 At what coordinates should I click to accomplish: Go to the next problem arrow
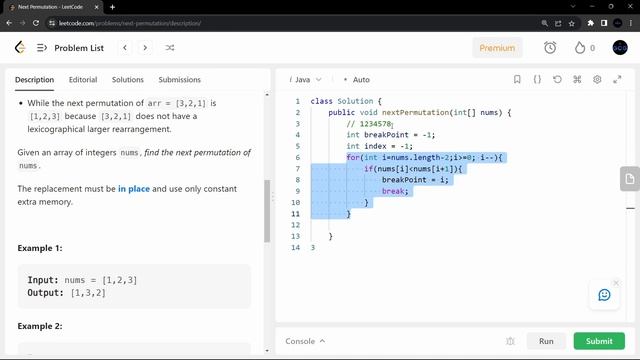(x=145, y=48)
